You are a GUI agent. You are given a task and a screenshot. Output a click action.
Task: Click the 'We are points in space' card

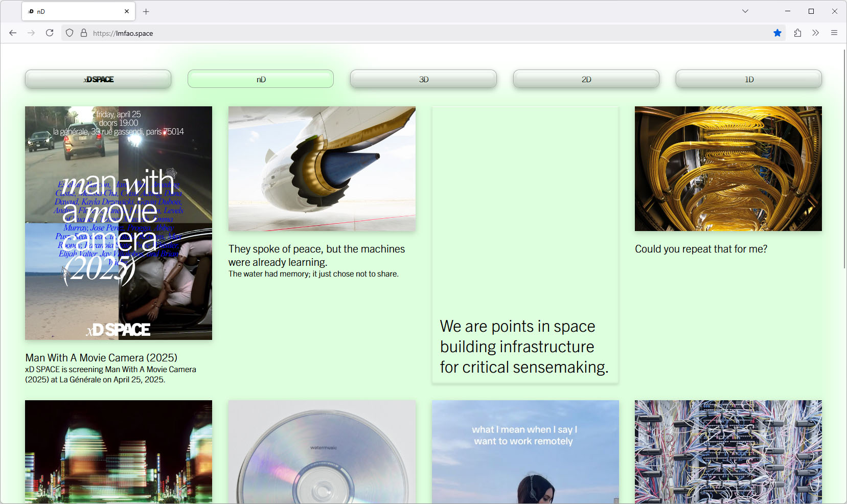(x=525, y=245)
